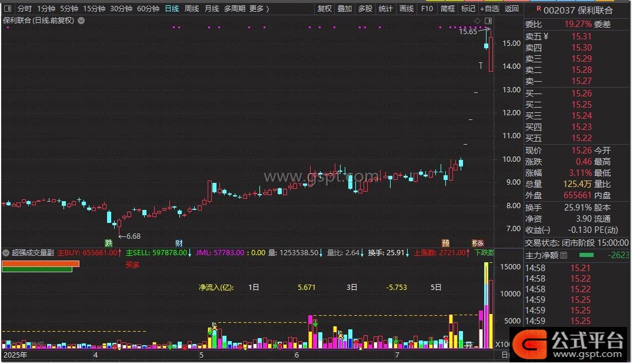Open 统计 statistics tool
The width and height of the screenshot is (633, 364).
click(385, 8)
